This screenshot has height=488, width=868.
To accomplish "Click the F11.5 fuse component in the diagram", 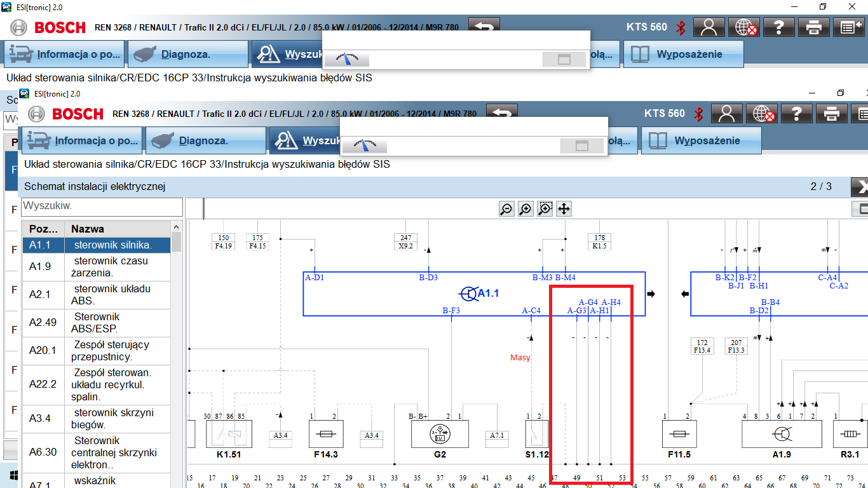I will point(679,433).
